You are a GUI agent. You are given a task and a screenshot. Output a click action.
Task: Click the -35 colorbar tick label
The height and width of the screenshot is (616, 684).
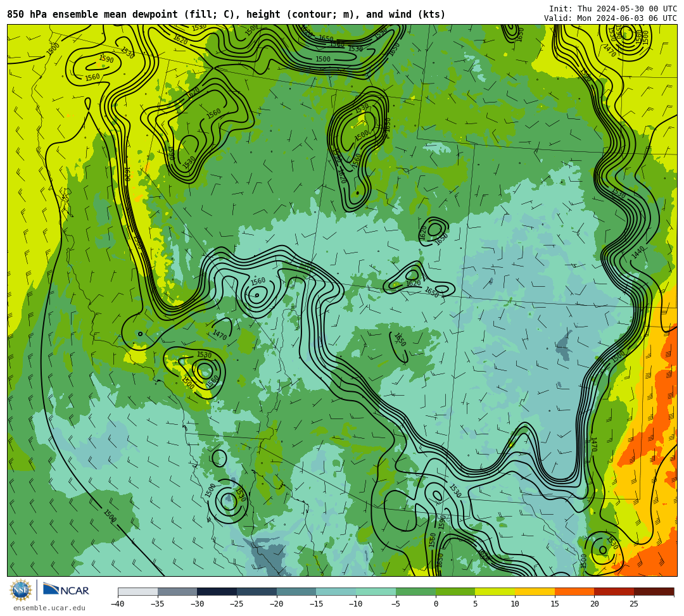tap(157, 604)
